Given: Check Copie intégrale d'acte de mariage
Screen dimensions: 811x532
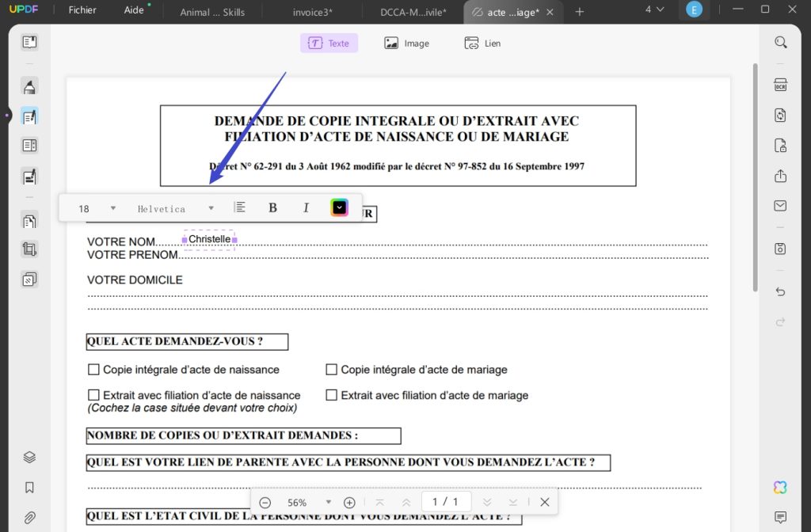Looking at the screenshot, I should tap(331, 369).
